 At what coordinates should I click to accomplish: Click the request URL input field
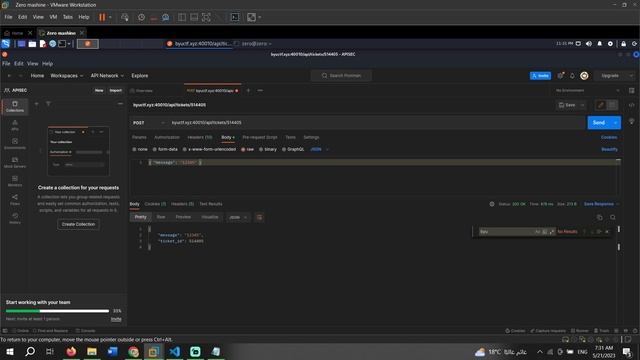[x=376, y=122]
